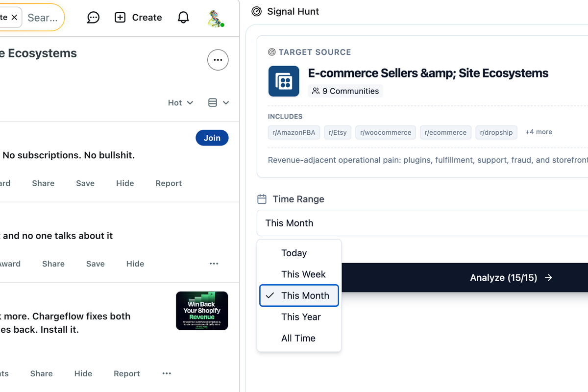Screen dimensions: 588x392
Task: Select the r/woocommerce chip
Action: click(x=386, y=132)
